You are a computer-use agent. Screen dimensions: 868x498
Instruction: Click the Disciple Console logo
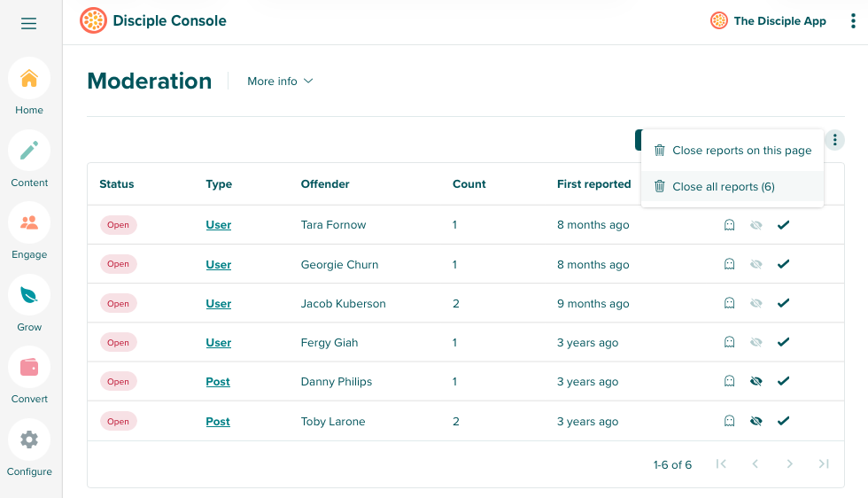93,20
